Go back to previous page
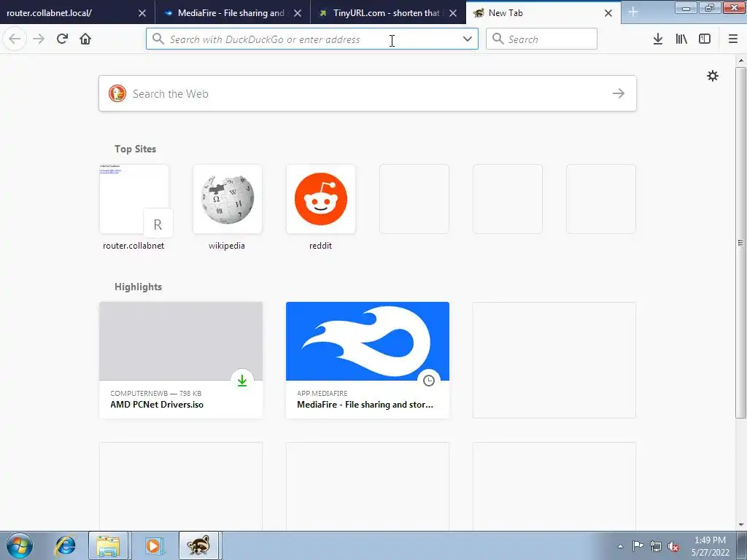747x560 pixels. coord(15,39)
